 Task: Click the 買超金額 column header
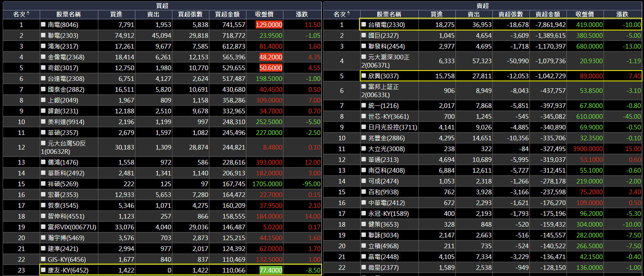tap(228, 14)
